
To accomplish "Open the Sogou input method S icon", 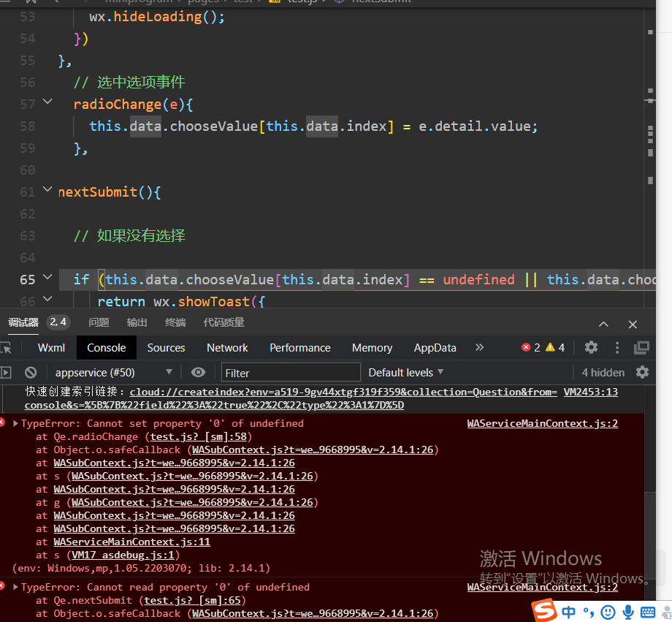I will click(x=543, y=610).
